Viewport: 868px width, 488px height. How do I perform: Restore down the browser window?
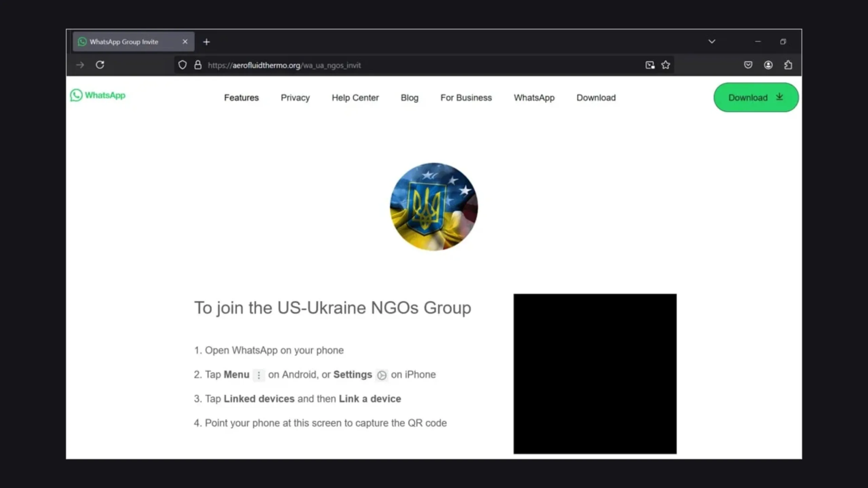(783, 42)
